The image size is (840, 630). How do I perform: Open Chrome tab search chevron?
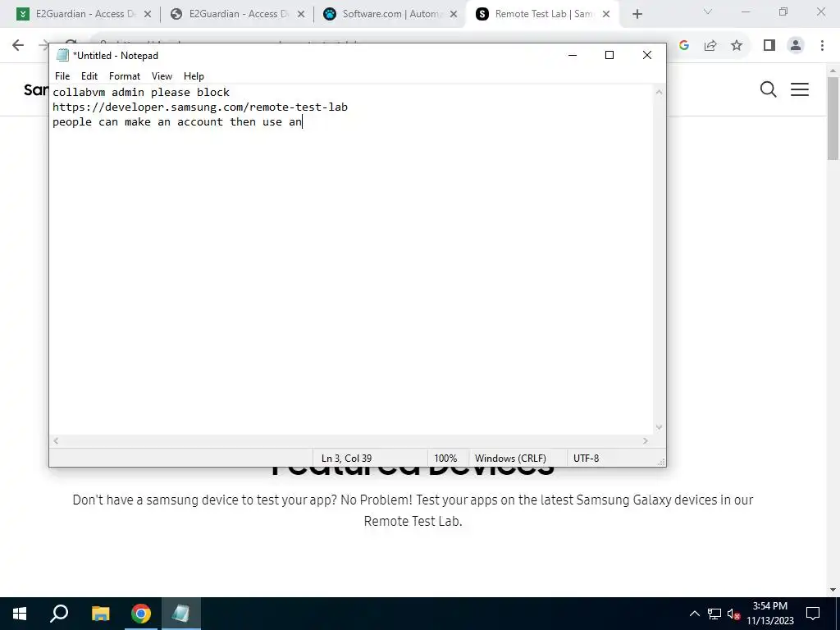708,11
